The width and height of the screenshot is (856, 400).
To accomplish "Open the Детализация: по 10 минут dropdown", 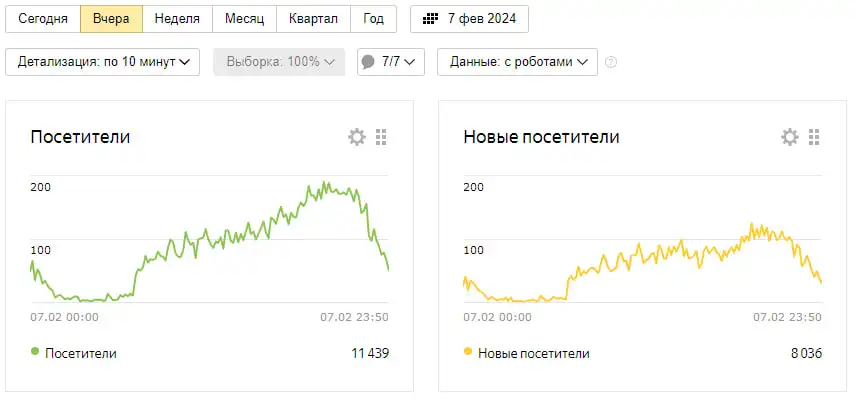I will tap(103, 62).
